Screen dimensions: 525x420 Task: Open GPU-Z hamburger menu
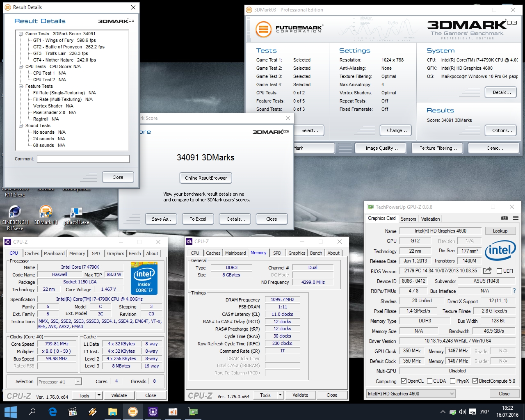(516, 218)
